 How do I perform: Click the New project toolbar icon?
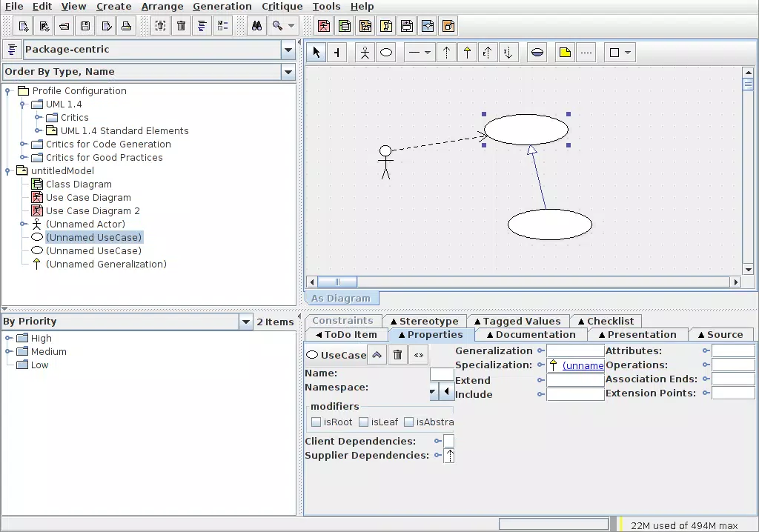(23, 26)
